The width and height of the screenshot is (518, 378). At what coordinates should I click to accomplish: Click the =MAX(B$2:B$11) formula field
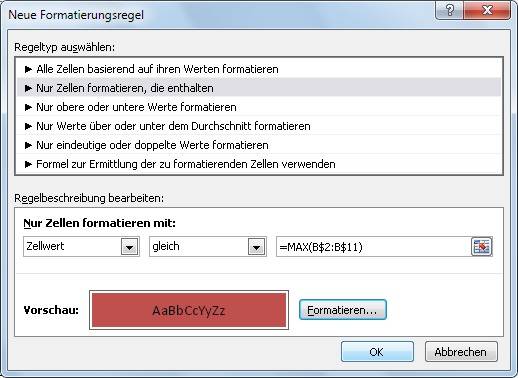373,247
